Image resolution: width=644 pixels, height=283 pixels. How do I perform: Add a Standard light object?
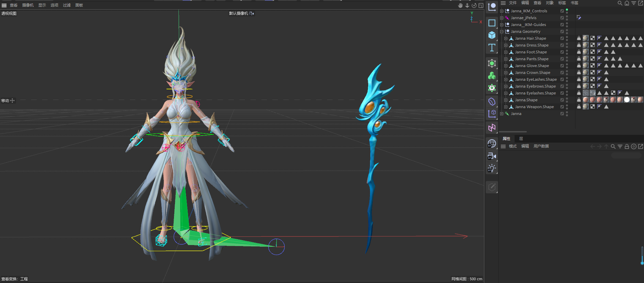(492, 168)
